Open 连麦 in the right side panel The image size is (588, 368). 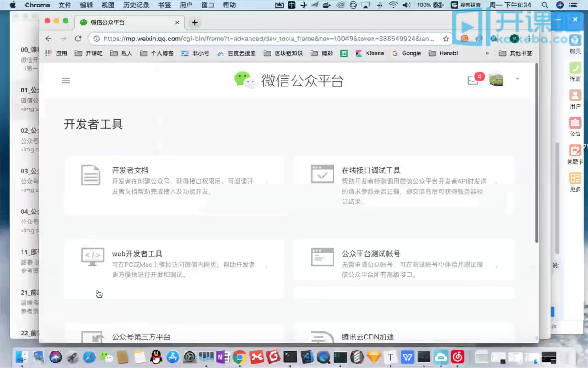coord(575,72)
